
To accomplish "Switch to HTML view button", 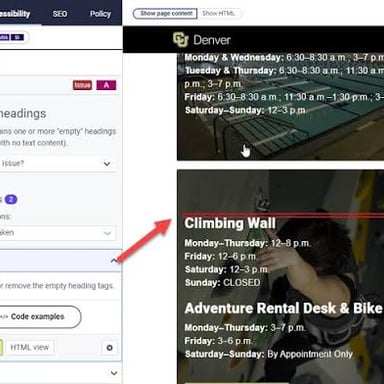I will point(30,347).
